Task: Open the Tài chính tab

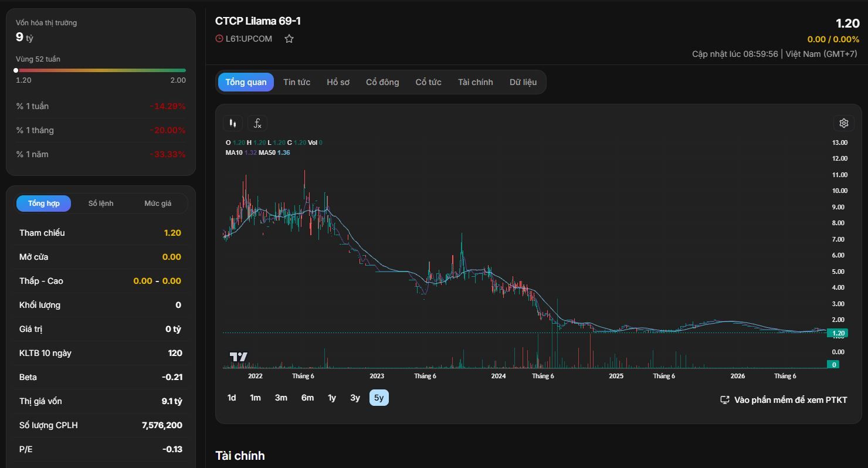Action: (476, 82)
